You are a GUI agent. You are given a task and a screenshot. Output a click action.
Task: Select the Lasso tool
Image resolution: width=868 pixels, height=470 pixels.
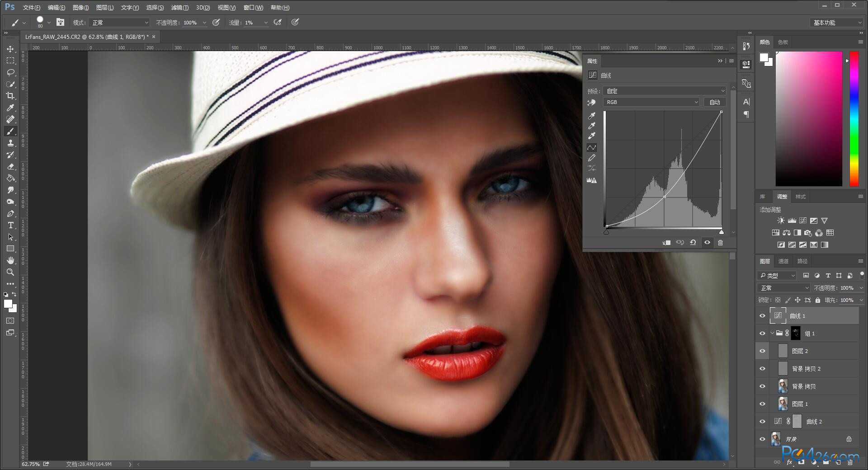(x=10, y=72)
